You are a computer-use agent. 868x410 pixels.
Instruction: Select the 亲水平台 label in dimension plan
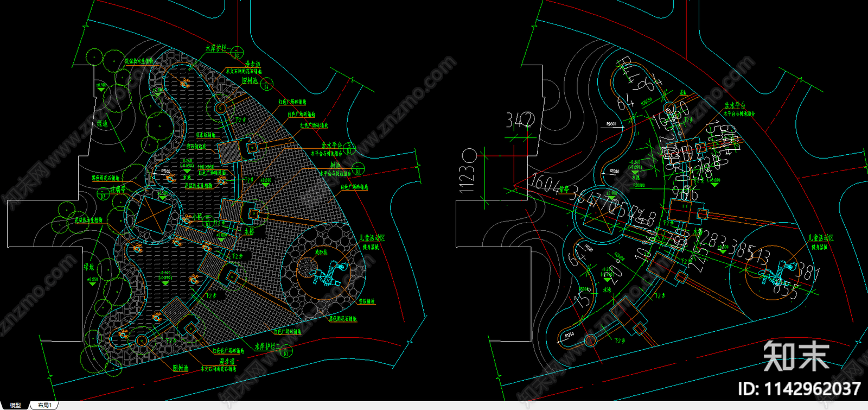735,106
